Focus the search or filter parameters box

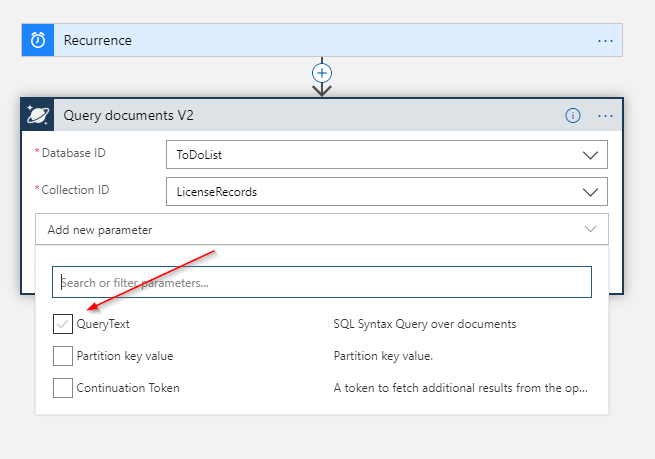point(322,283)
